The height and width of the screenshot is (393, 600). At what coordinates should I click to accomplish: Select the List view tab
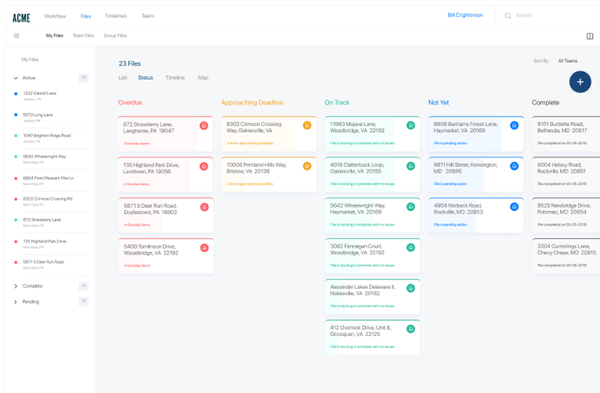(x=122, y=78)
